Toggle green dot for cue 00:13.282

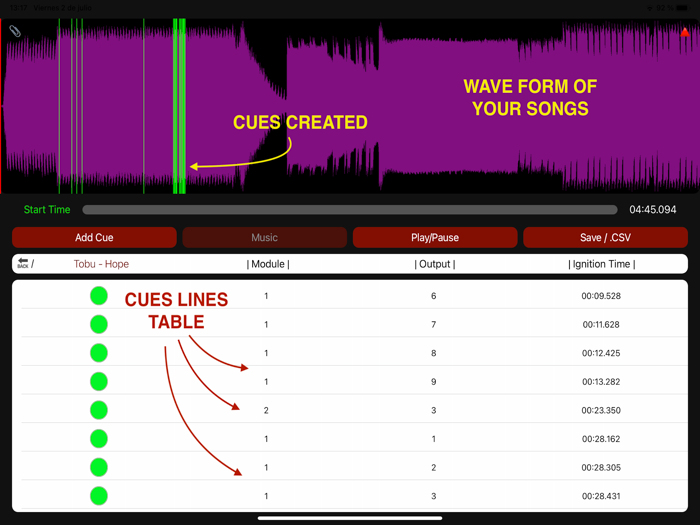(x=99, y=381)
